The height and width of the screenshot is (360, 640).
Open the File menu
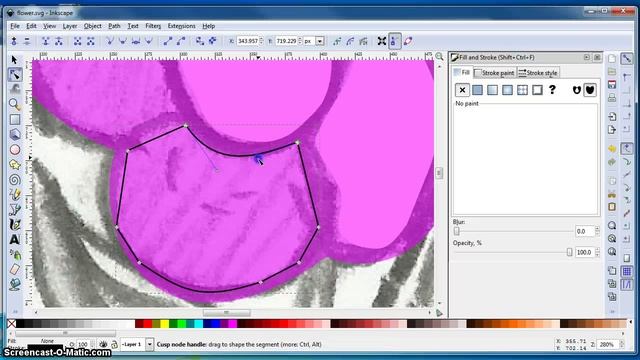[x=15, y=26]
